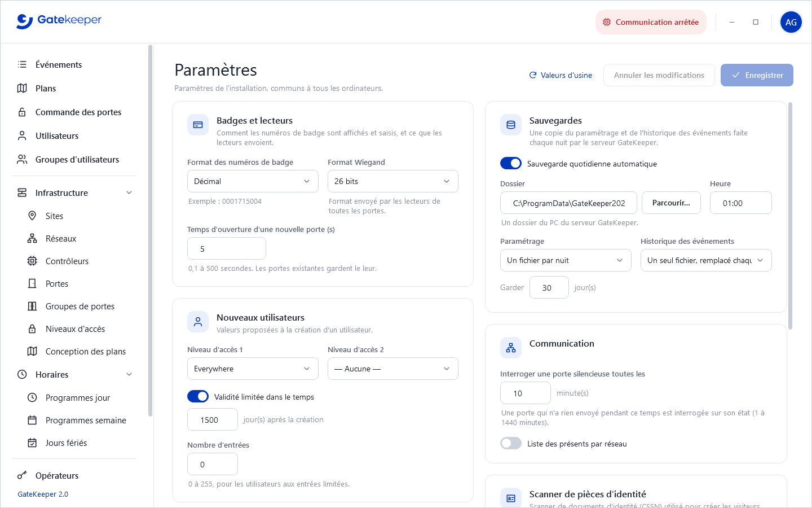Click the Contrôleurs chip icon
This screenshot has width=812, height=508.
click(32, 261)
